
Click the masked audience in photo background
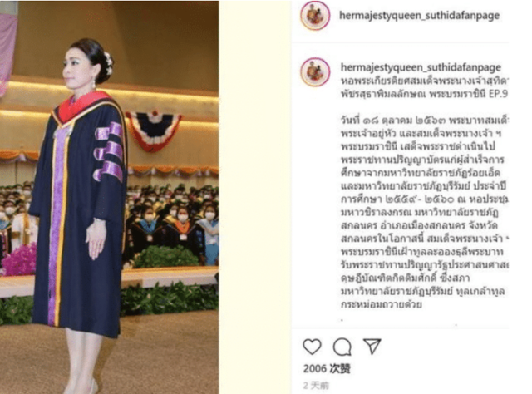(173, 217)
